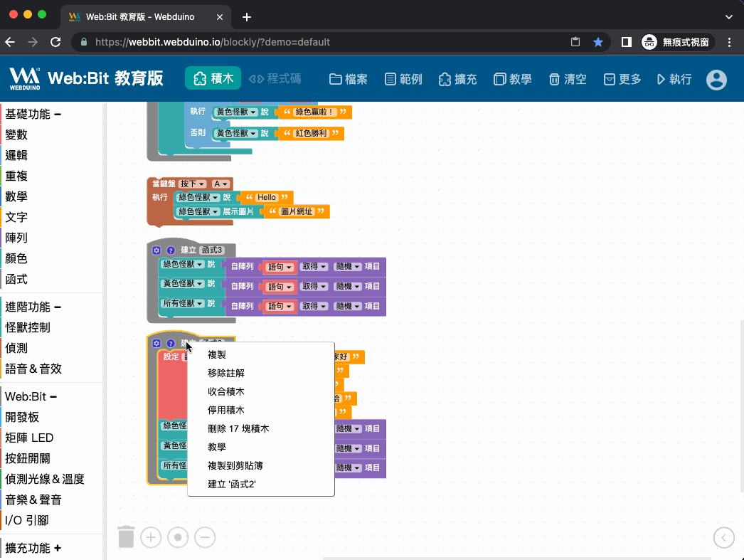744x560 pixels.
Task: Open the user account avatar icon
Action: point(716,79)
